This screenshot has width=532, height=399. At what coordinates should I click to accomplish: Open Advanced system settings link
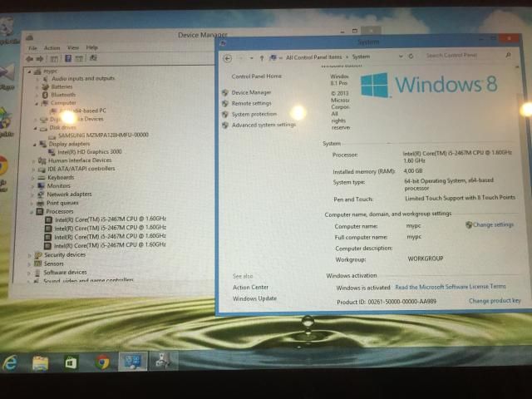(x=264, y=125)
